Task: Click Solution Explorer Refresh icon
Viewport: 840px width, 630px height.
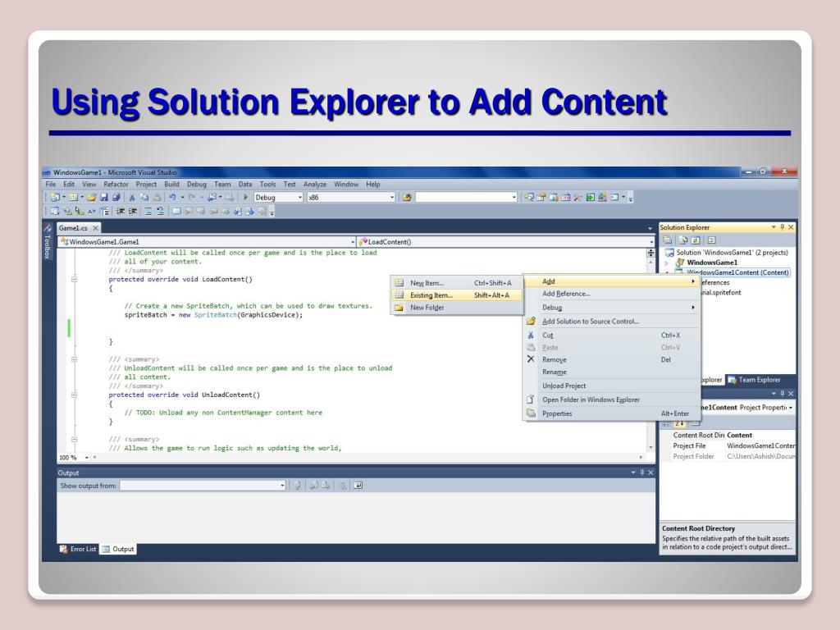Action: (x=696, y=240)
